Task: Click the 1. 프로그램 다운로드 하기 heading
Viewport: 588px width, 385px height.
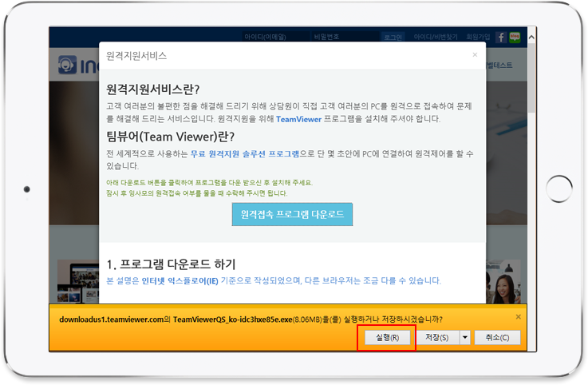Action: (171, 264)
